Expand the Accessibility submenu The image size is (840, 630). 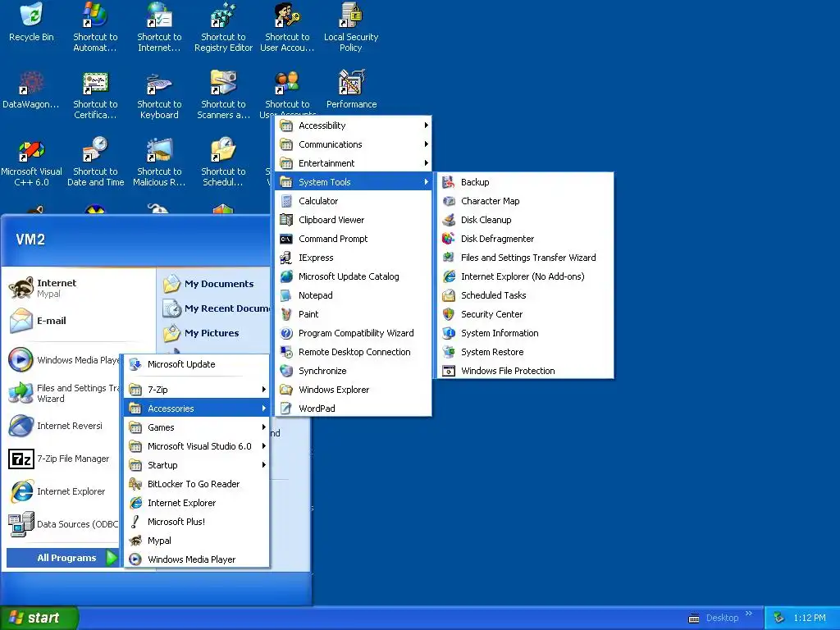[x=354, y=126]
